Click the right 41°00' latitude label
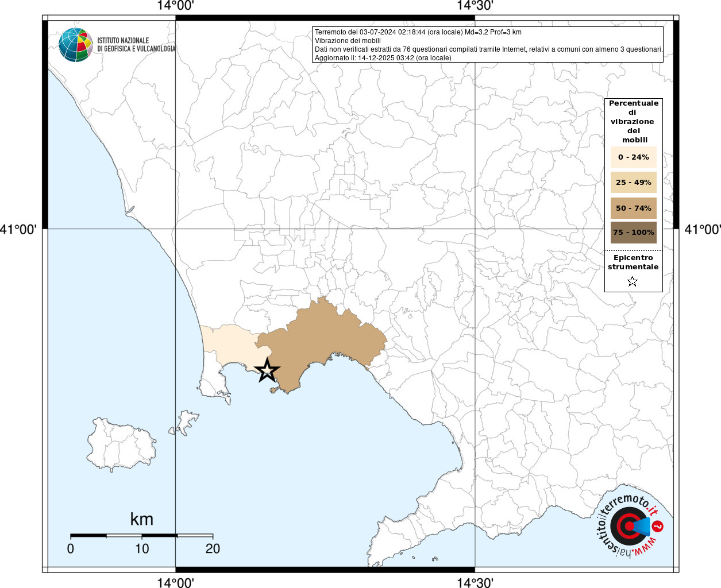Screen dimensions: 721x588 pyautogui.click(x=703, y=229)
